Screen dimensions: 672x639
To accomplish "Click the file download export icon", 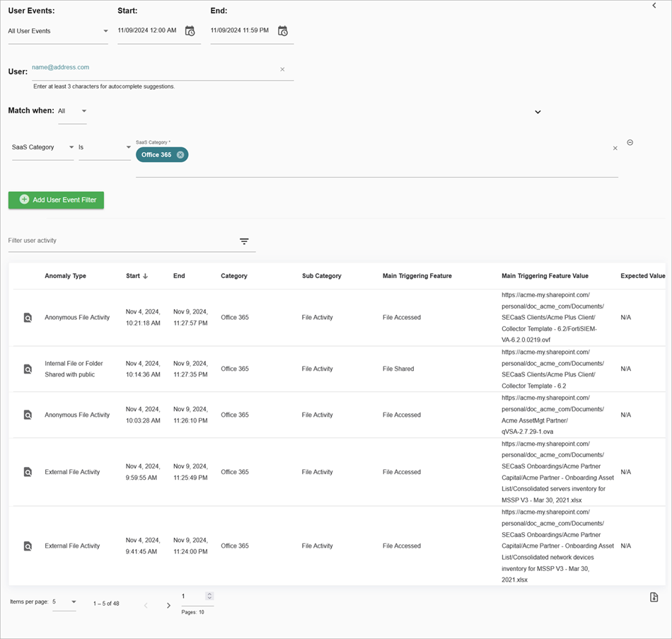I will coord(653,597).
